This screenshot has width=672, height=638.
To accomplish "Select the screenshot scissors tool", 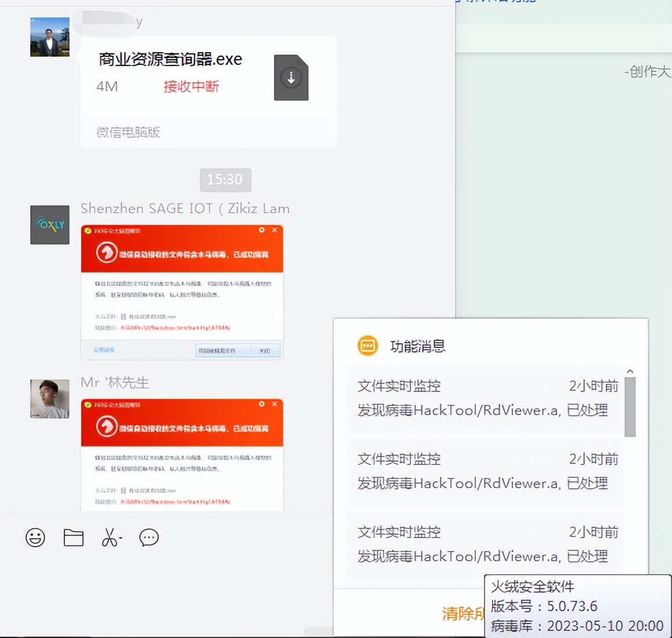I will tap(109, 538).
